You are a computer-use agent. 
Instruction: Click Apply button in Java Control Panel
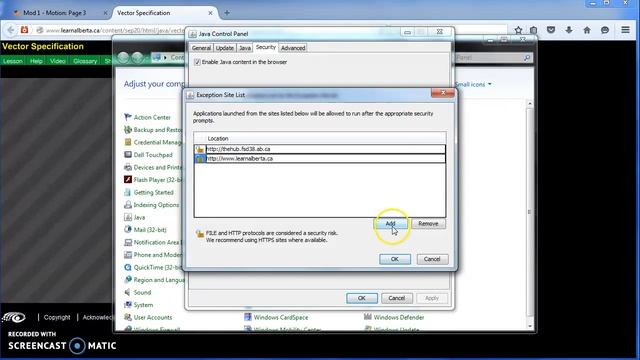click(x=432, y=298)
